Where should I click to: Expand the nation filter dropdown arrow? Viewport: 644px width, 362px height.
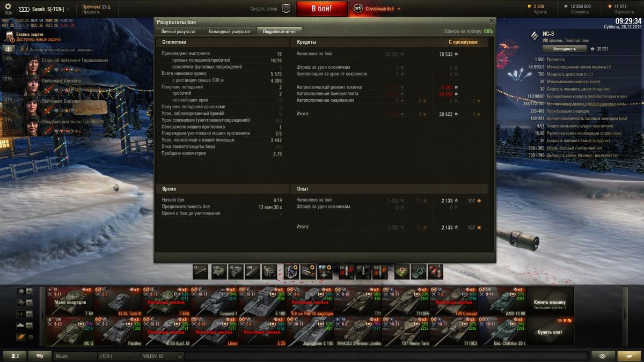[x=29, y=291]
